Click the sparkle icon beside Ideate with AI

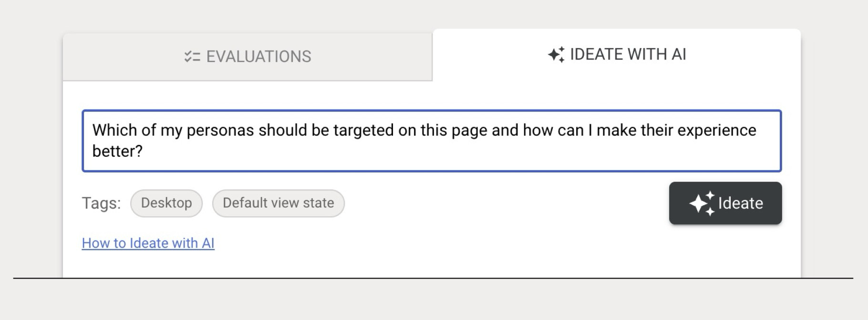click(556, 55)
